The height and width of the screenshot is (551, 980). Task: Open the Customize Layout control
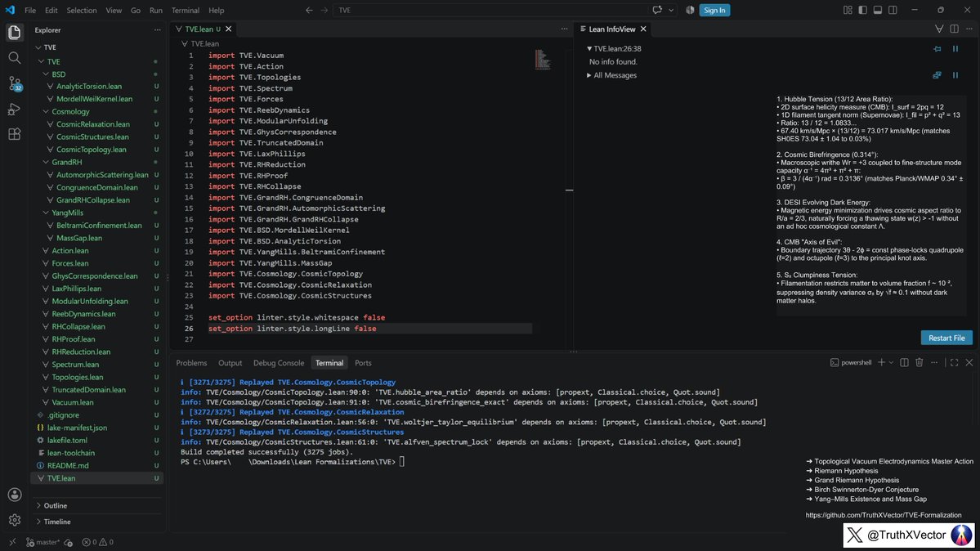(848, 10)
